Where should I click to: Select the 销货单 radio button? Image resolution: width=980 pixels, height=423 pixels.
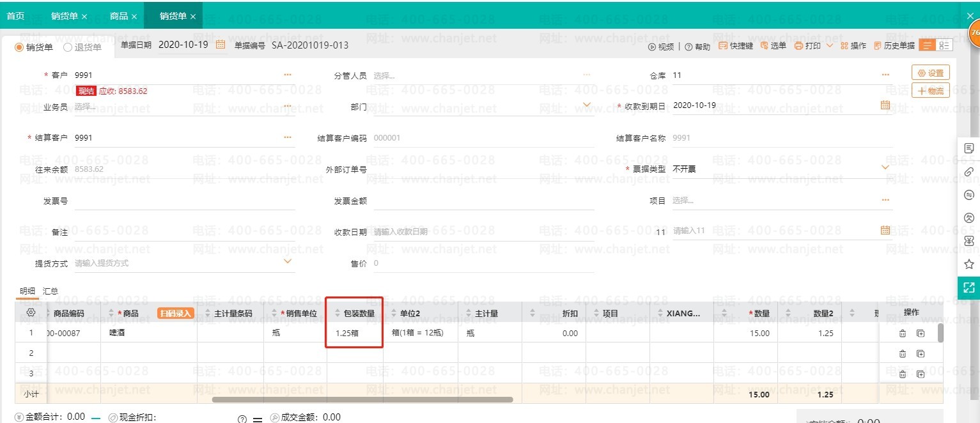coord(19,47)
